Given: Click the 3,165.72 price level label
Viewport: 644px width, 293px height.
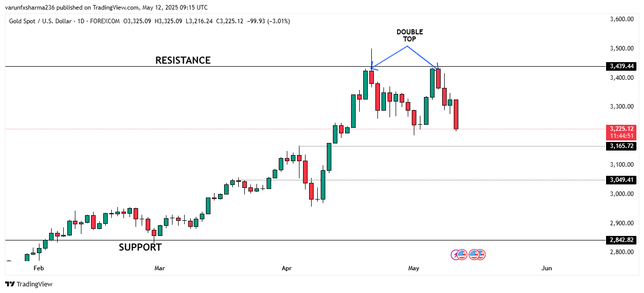Looking at the screenshot, I should (622, 146).
